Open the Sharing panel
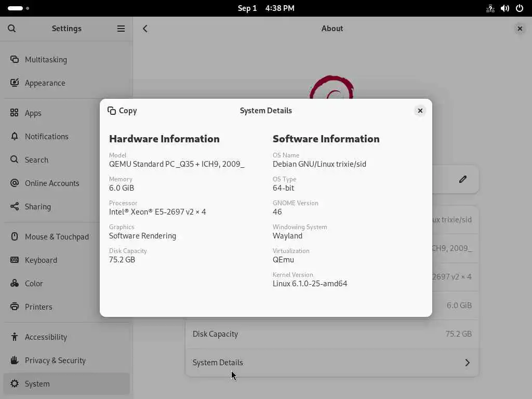Viewport: 532px width, 399px height. coord(66,207)
